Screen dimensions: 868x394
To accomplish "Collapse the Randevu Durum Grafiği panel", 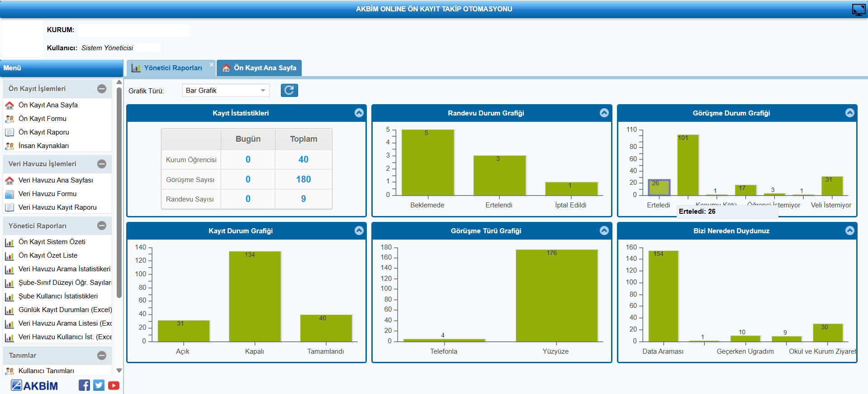I will point(604,113).
